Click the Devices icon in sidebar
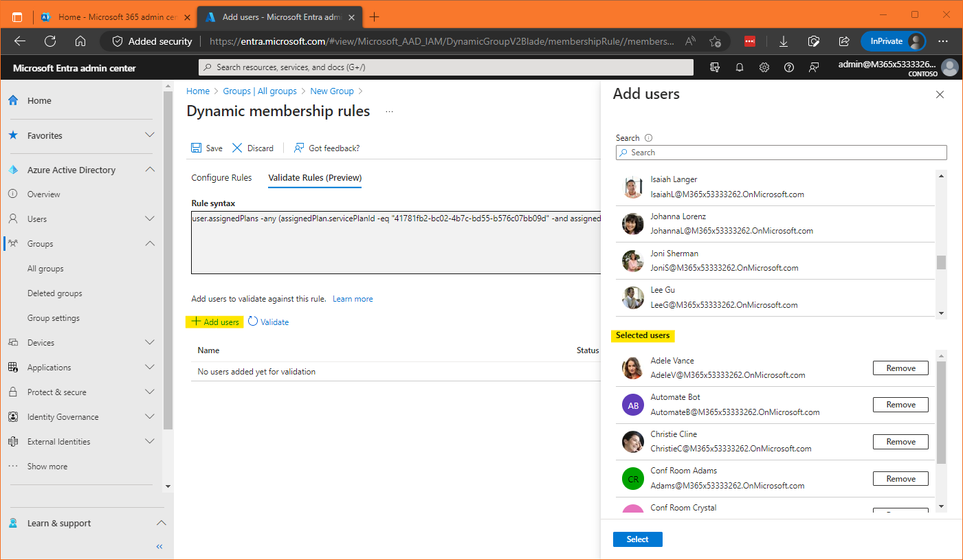Screen dimensions: 963x560 (13, 343)
